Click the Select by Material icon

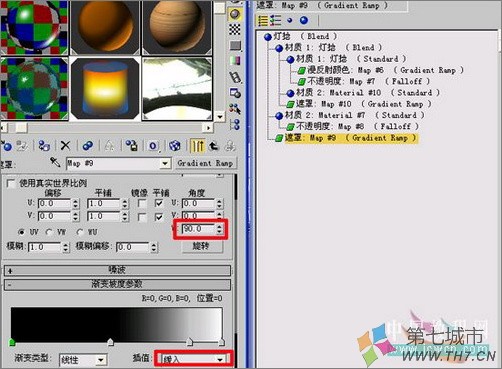coord(235,108)
